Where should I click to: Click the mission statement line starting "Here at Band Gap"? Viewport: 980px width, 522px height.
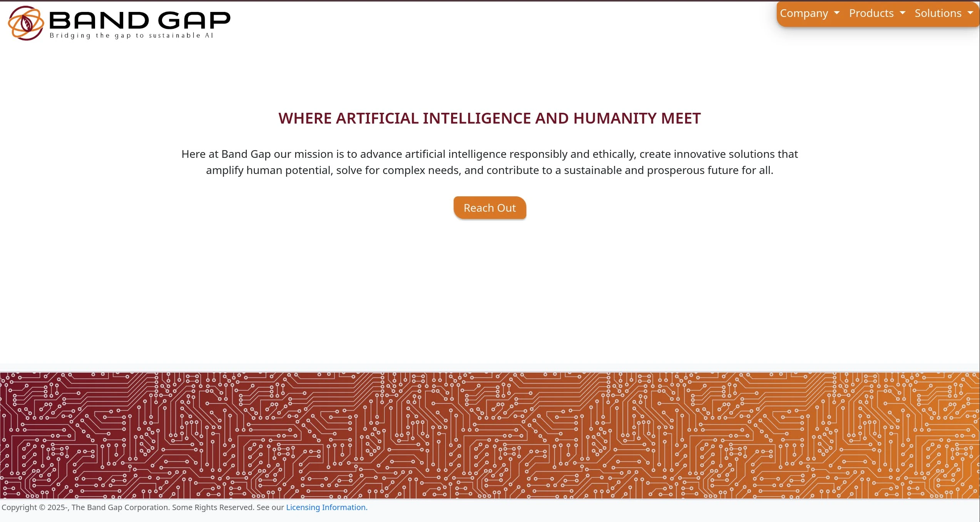[x=490, y=154]
